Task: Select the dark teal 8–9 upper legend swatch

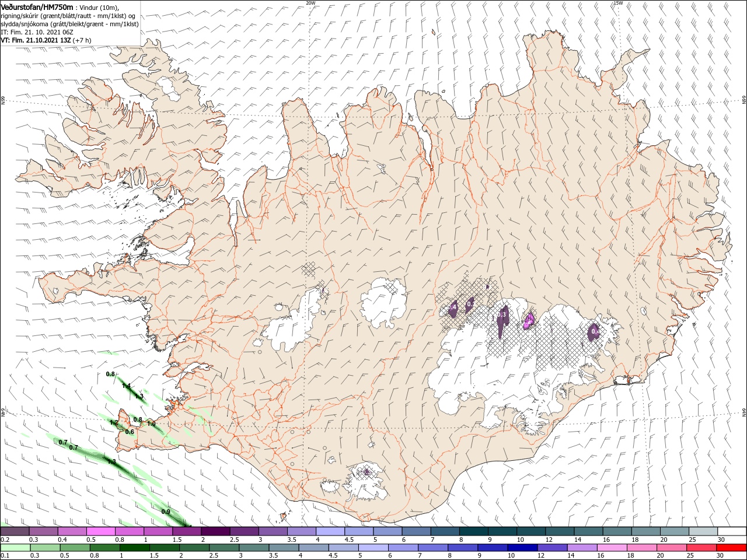Action: [473, 531]
